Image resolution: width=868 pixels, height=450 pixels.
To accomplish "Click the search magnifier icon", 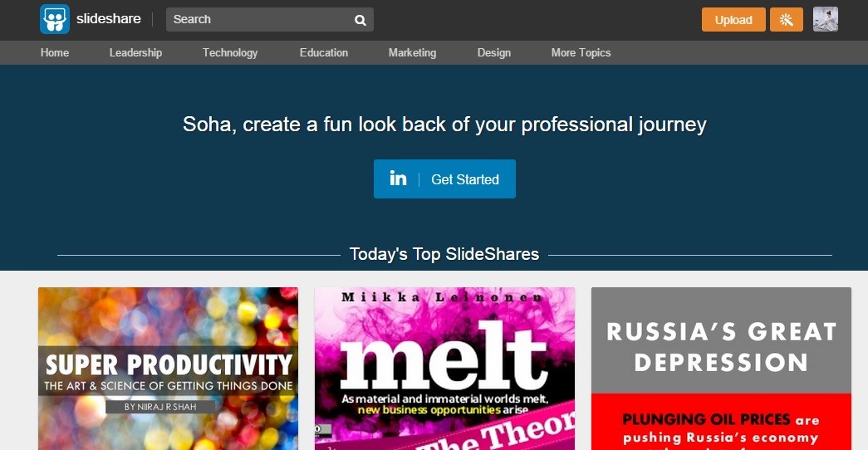I will coord(360,21).
